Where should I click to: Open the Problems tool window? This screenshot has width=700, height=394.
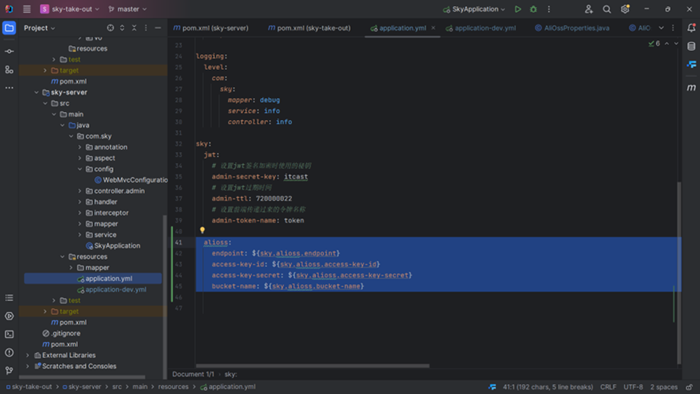pos(9,353)
